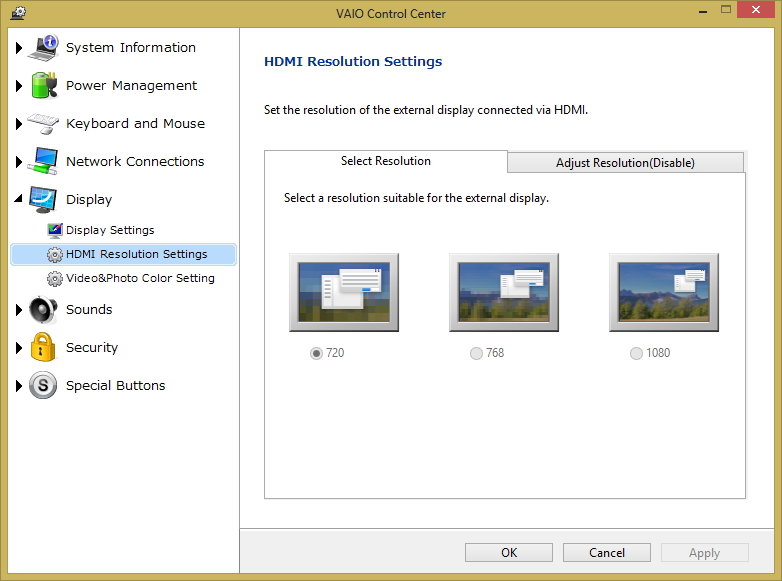
Task: Click the Power Management label
Action: pos(131,86)
